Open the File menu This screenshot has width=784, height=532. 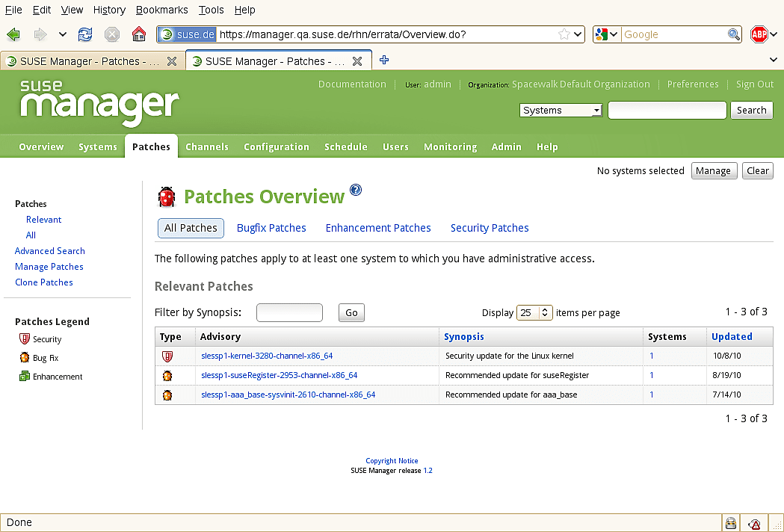pos(13,10)
